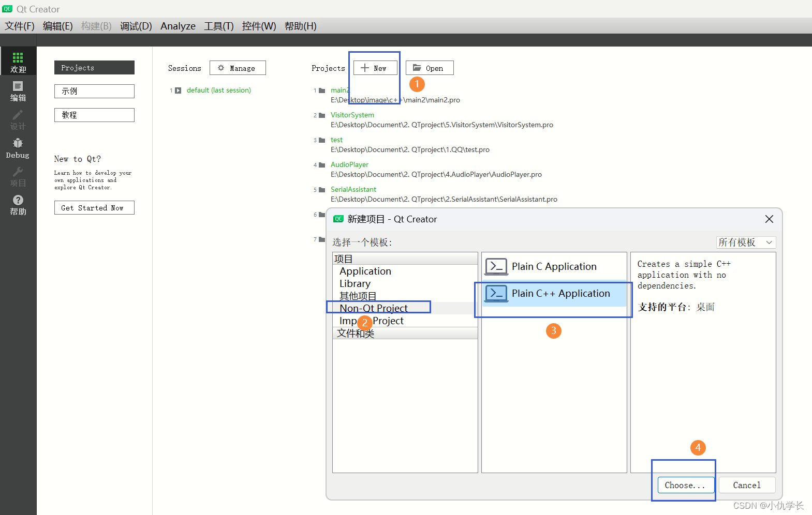
Task: Click Get Started Now
Action: [94, 207]
